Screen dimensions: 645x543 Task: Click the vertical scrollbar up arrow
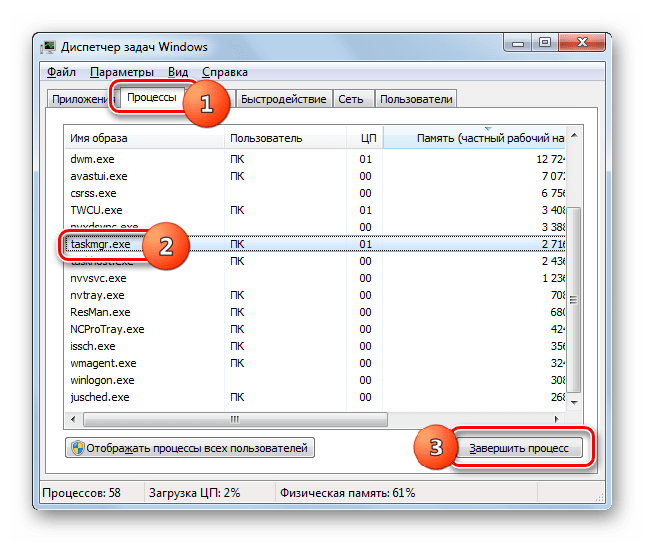[x=574, y=135]
